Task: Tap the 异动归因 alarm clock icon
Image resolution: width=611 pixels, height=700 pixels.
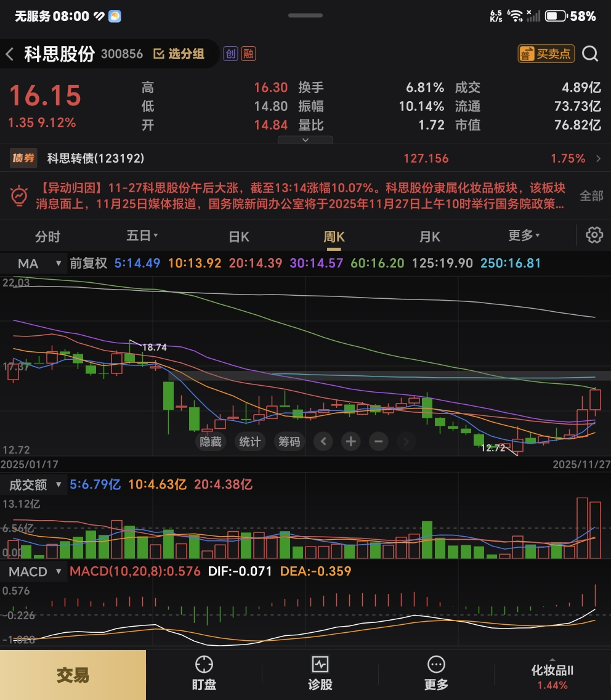Action: pos(19,195)
